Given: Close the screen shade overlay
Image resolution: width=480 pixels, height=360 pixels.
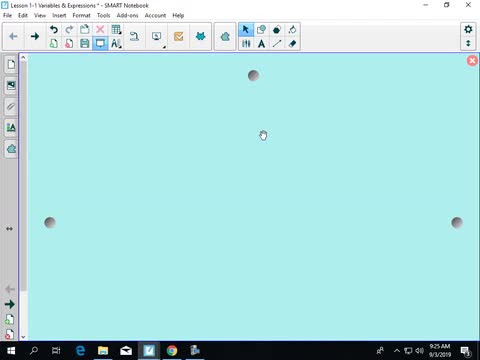Looking at the screenshot, I should click(x=472, y=61).
